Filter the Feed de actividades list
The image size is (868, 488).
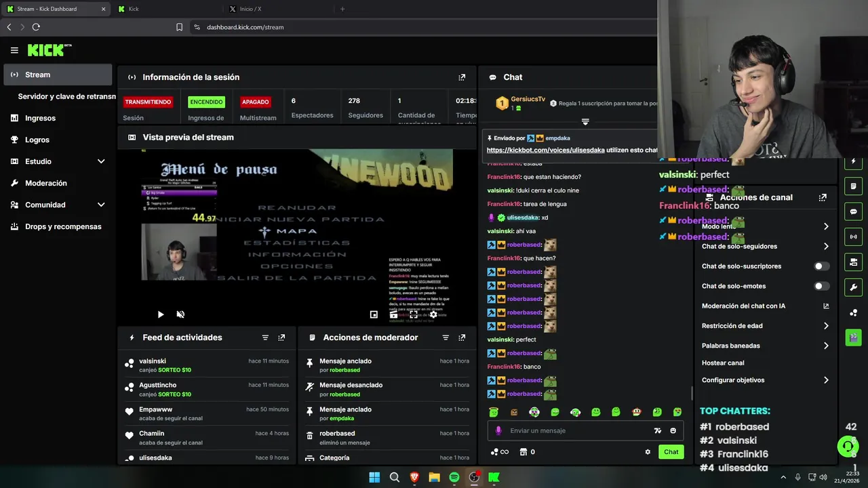point(265,338)
